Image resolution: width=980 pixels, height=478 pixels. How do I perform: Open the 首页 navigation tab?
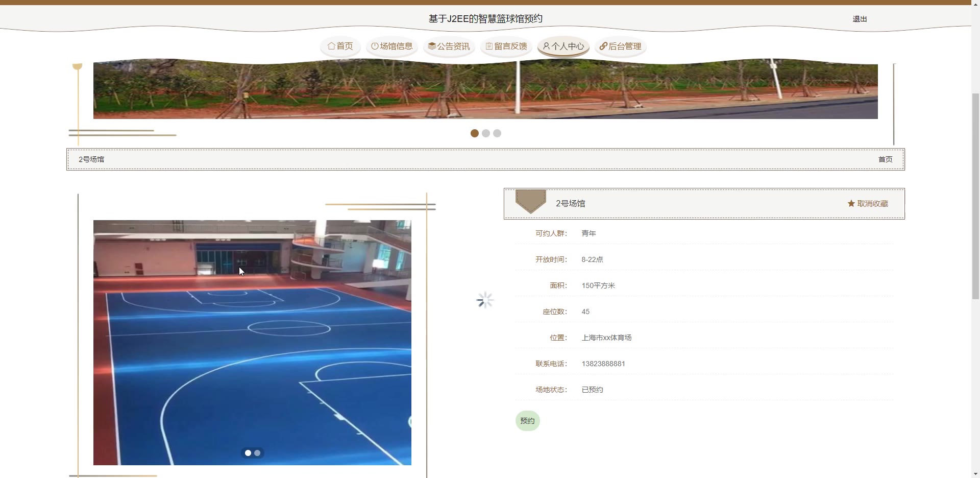(340, 46)
